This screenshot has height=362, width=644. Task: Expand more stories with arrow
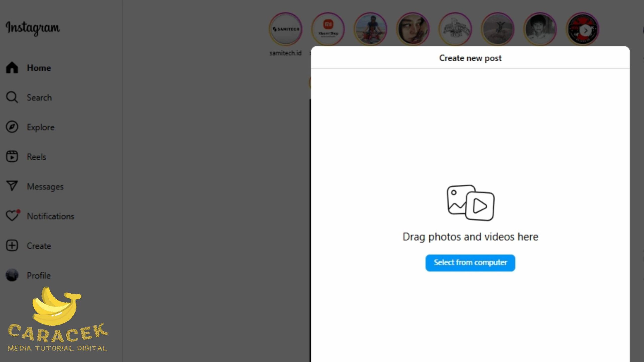(586, 29)
